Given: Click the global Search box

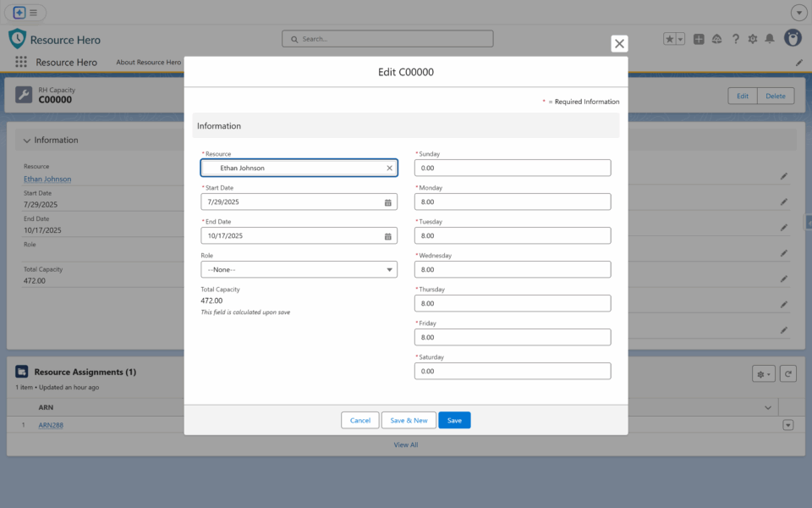Looking at the screenshot, I should pos(387,39).
